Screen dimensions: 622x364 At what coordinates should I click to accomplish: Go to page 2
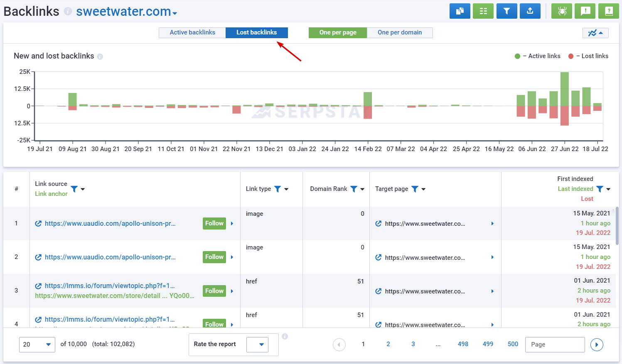[388, 344]
